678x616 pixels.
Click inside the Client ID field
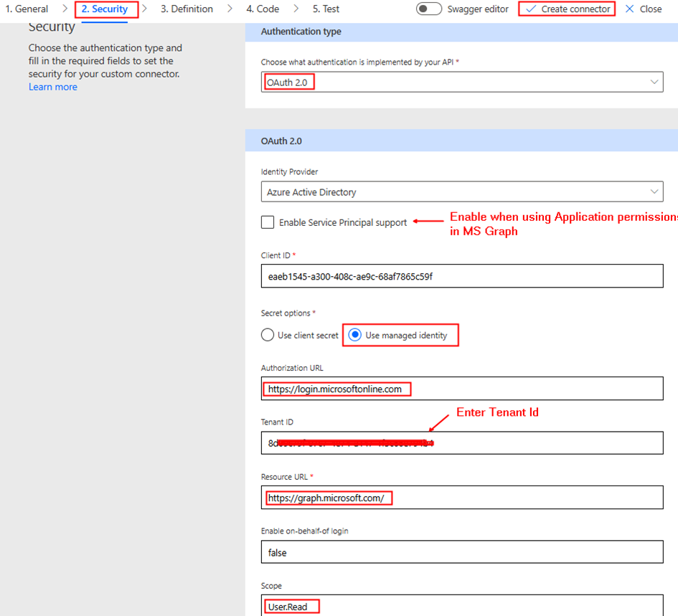click(x=462, y=276)
